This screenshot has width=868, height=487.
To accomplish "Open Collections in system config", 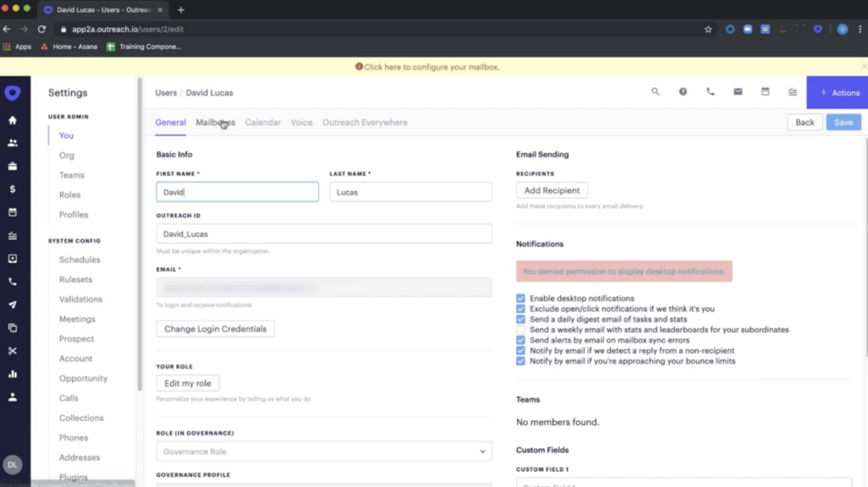I will coord(81,418).
